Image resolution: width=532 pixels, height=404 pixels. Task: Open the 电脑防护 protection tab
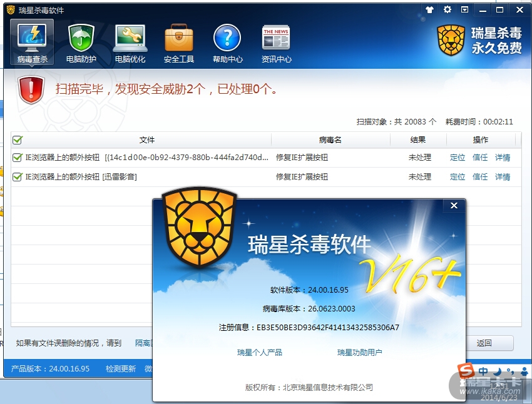81,43
